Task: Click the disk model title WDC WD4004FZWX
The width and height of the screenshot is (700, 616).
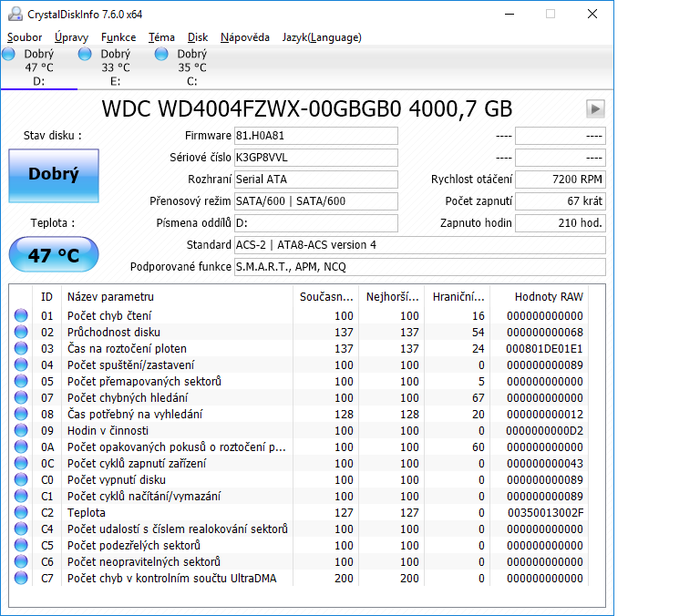Action: 307,109
